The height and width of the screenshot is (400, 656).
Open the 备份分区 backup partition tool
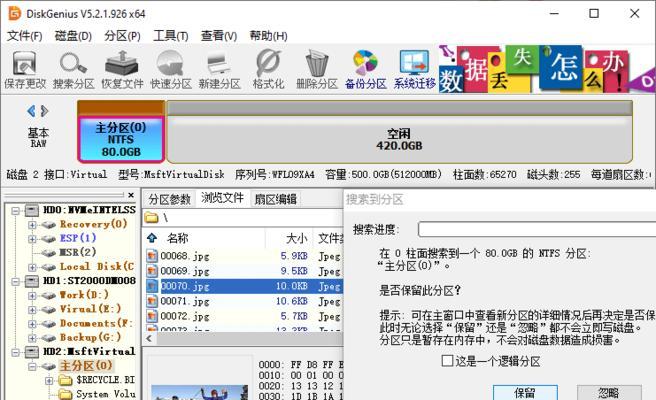click(365, 69)
